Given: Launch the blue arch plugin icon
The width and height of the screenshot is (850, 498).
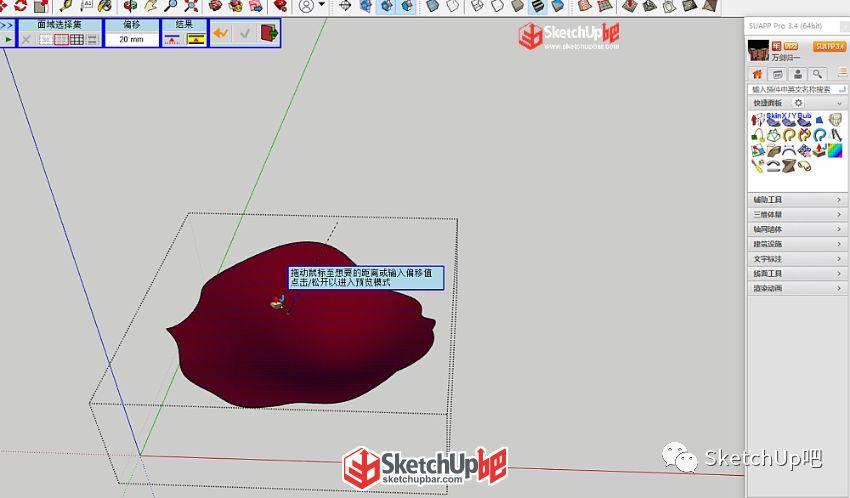Looking at the screenshot, I should [x=788, y=150].
